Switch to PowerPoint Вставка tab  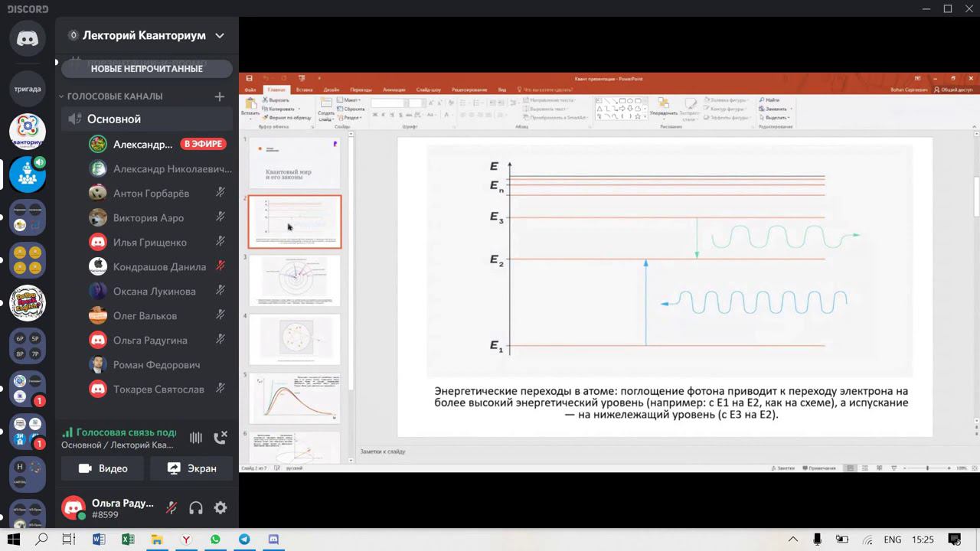304,90
